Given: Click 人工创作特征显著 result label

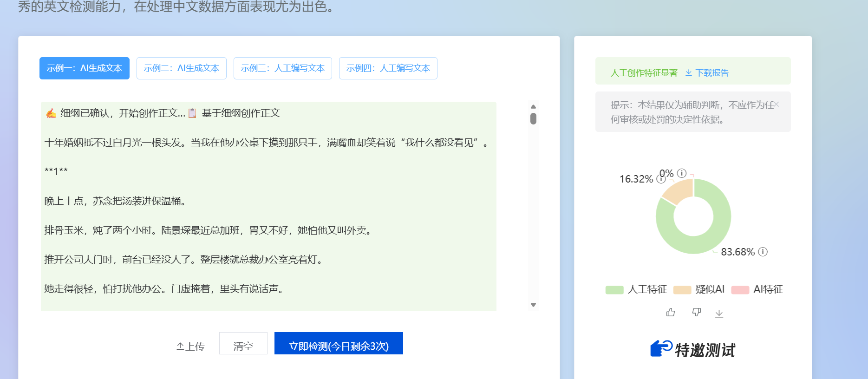Looking at the screenshot, I should [x=644, y=73].
